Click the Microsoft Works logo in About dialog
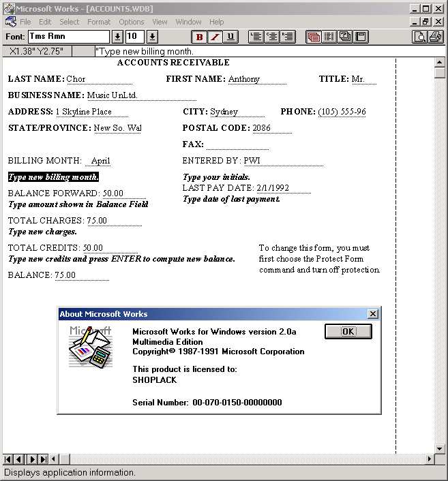Screen dimensions: 448x481 click(90, 347)
